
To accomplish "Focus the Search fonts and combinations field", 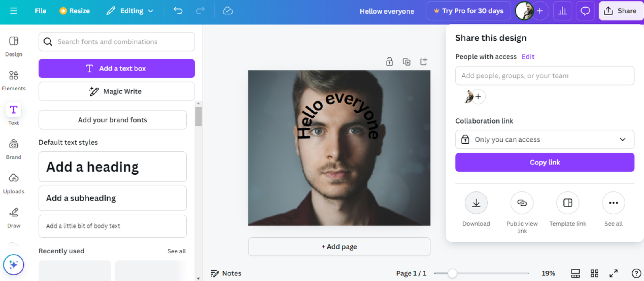I will click(117, 42).
